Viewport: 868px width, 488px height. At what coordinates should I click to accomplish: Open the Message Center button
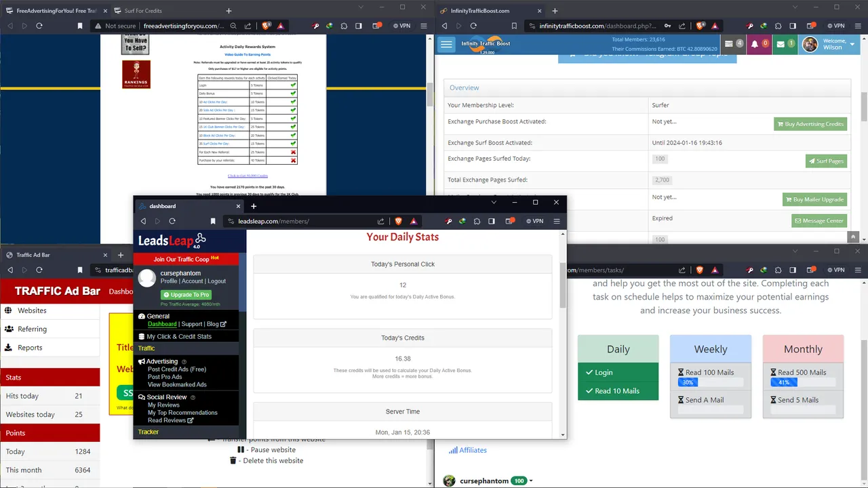pyautogui.click(x=819, y=221)
